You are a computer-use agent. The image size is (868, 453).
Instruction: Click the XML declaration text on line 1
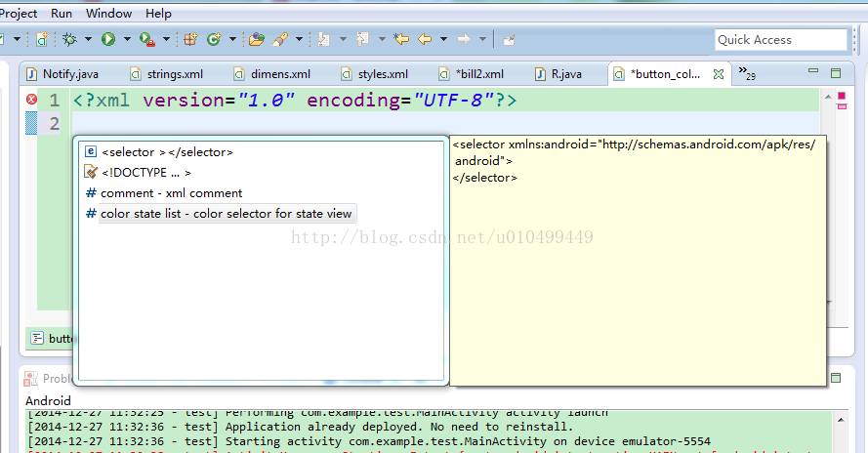pos(295,101)
